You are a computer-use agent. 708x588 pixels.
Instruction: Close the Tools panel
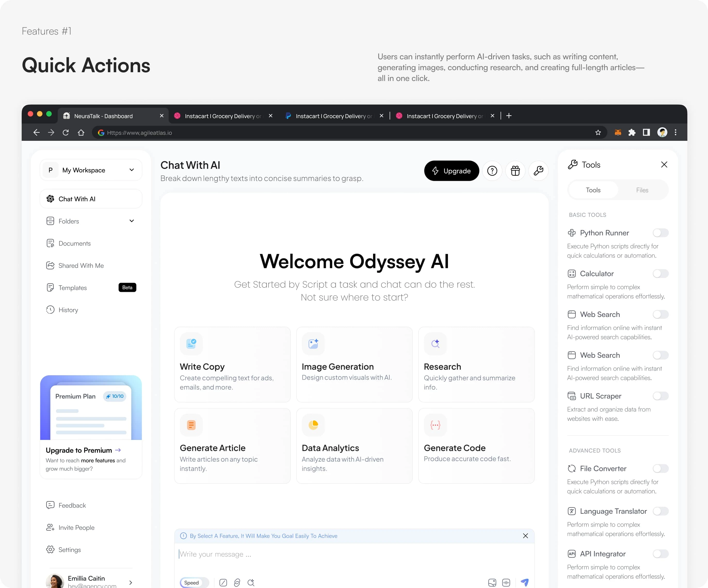click(664, 165)
